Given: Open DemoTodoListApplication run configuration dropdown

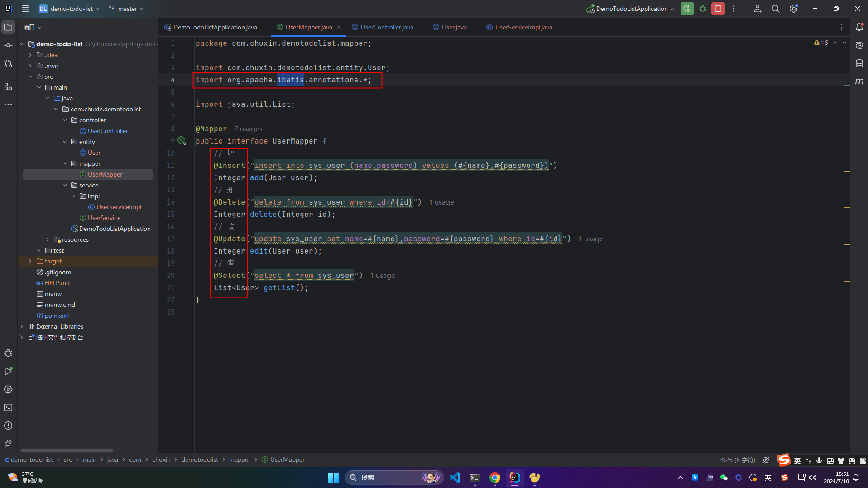Looking at the screenshot, I should pyautogui.click(x=630, y=9).
